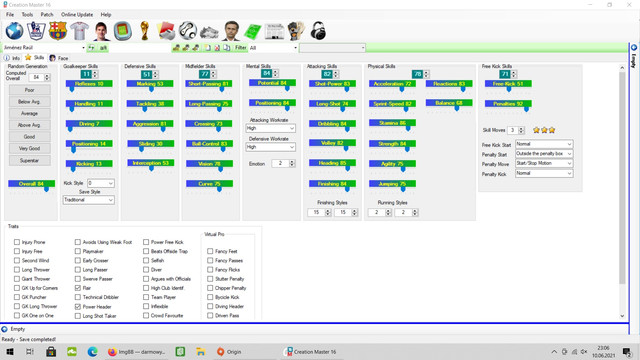
Task: Open the Newspaper icon
Action: click(275, 31)
